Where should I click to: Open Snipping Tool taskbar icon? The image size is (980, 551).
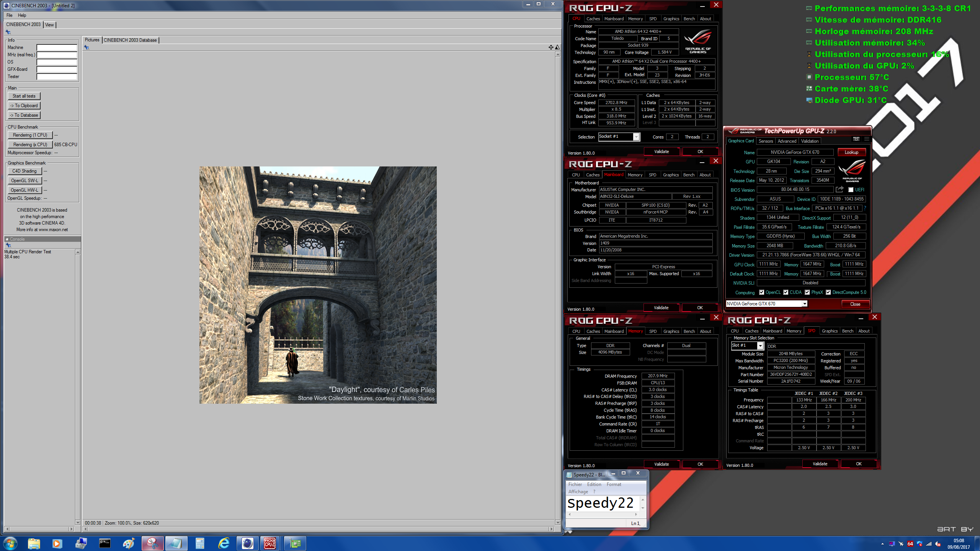pos(152,543)
